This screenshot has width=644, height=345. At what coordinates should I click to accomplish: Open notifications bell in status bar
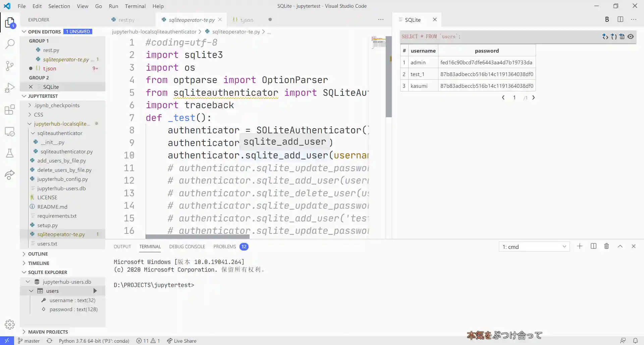coord(635,341)
